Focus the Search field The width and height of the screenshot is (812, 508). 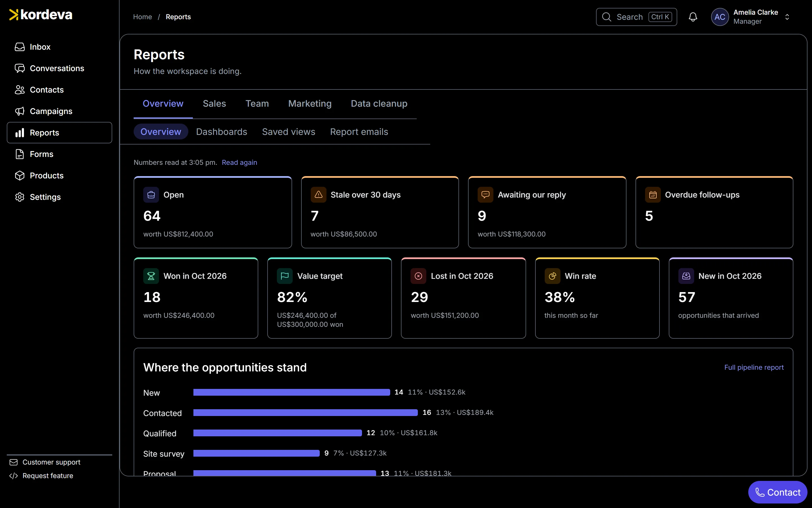[637, 17]
